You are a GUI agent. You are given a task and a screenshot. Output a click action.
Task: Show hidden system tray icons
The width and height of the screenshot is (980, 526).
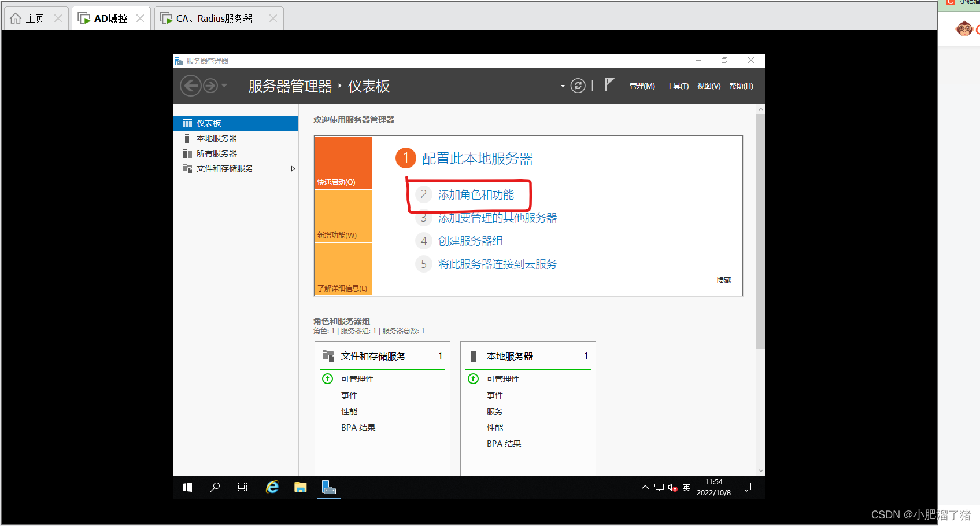pyautogui.click(x=645, y=488)
